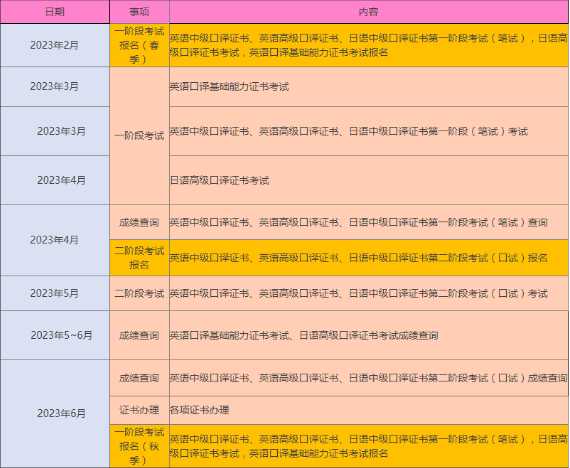Select the 2023年3月 cell beside 英语口译基础能力证书考试

pyautogui.click(x=55, y=87)
